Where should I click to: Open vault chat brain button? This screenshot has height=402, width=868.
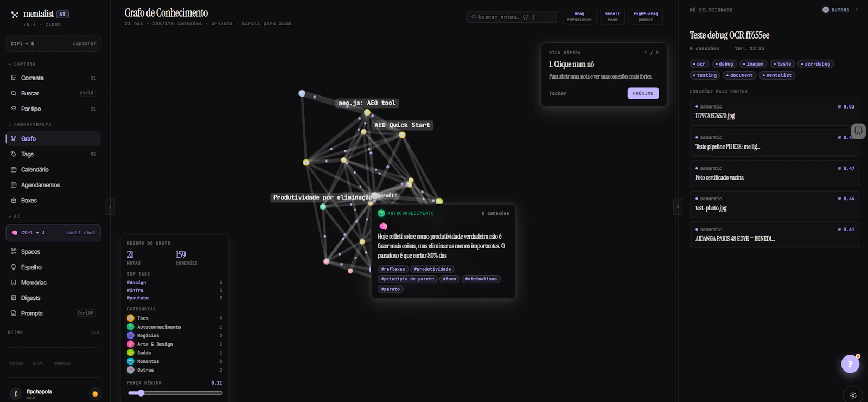[x=53, y=233]
